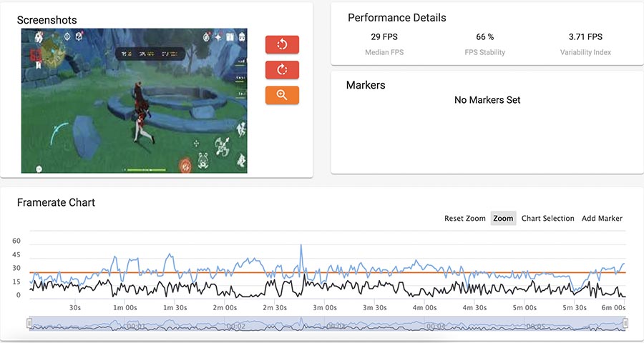The height and width of the screenshot is (343, 644).
Task: Click Add Marker above the framerate chart
Action: coord(602,218)
